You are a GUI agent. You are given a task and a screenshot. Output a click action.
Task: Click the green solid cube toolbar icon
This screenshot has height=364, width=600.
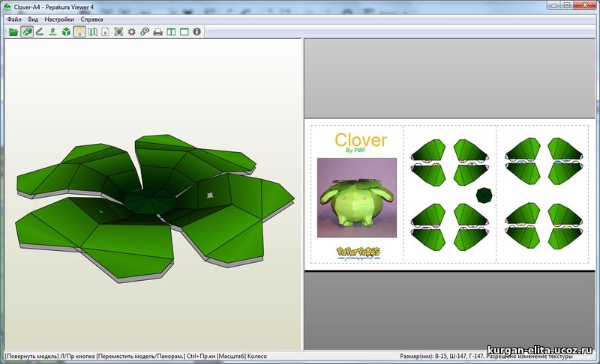point(66,31)
